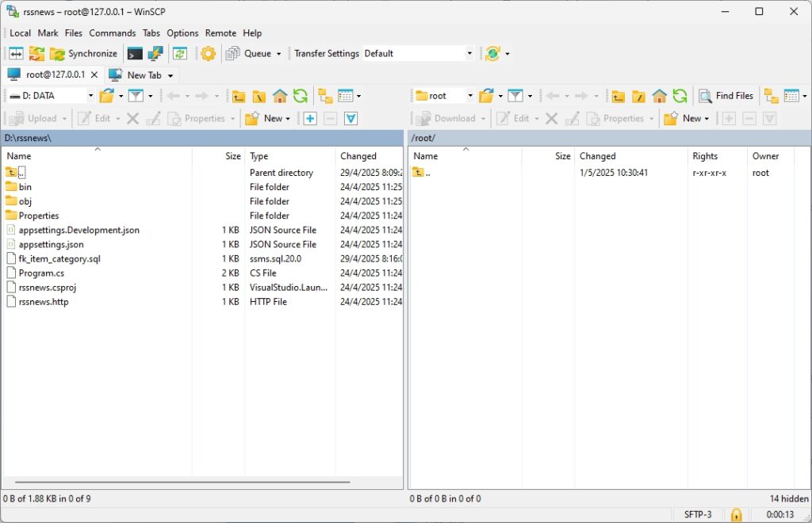This screenshot has width=812, height=523.
Task: Click Keep Remote Directory up to Date icon
Action: point(180,53)
